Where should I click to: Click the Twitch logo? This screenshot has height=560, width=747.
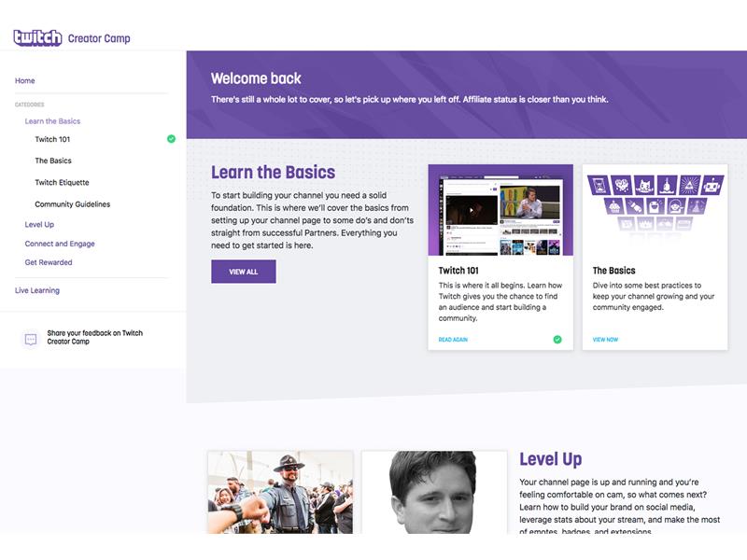point(37,37)
